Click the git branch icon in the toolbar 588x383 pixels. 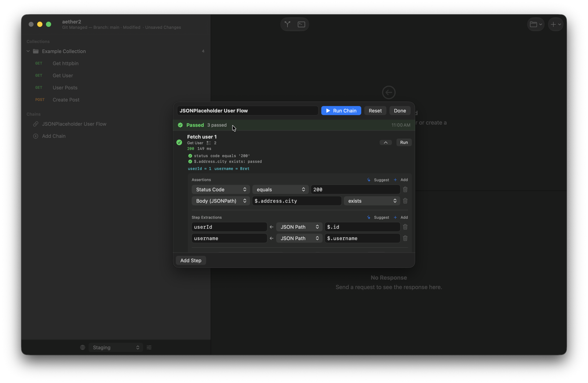(287, 24)
